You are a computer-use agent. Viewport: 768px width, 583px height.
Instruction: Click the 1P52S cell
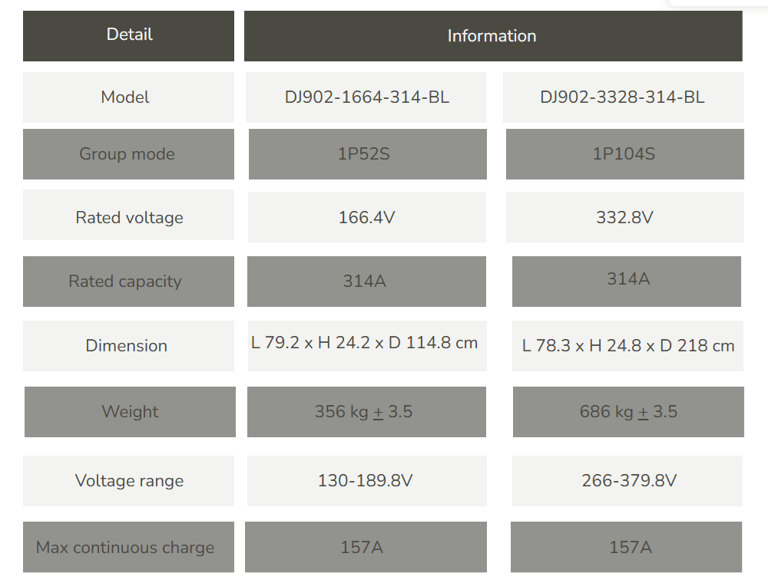coord(368,154)
